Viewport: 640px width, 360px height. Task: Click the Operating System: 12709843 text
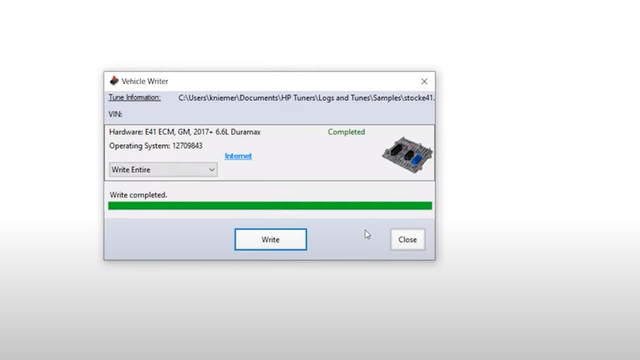pos(156,146)
